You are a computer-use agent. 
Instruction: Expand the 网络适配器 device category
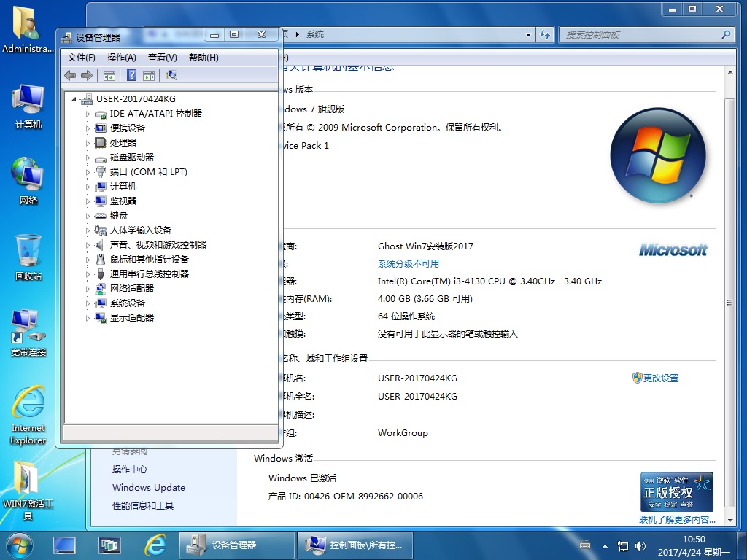pyautogui.click(x=87, y=288)
